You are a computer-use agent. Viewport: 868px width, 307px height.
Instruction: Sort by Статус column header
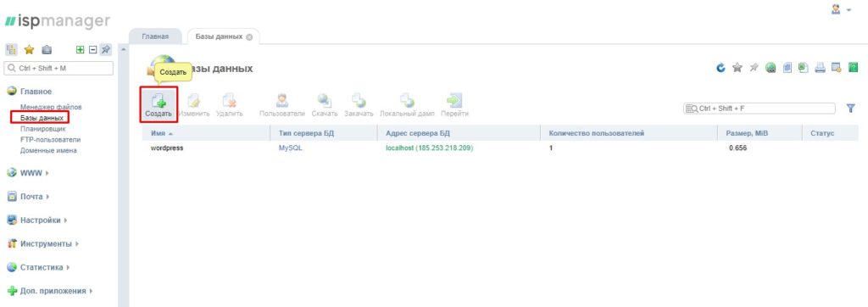830,133
